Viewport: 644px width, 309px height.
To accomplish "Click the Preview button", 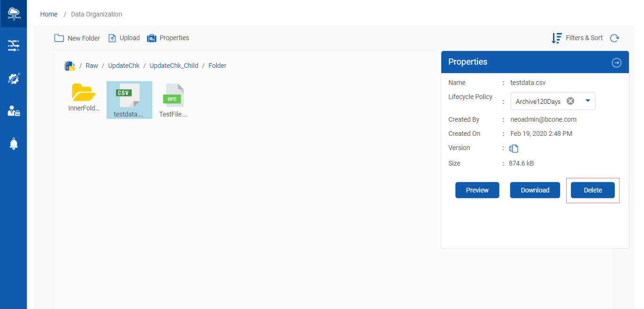I will coord(477,190).
